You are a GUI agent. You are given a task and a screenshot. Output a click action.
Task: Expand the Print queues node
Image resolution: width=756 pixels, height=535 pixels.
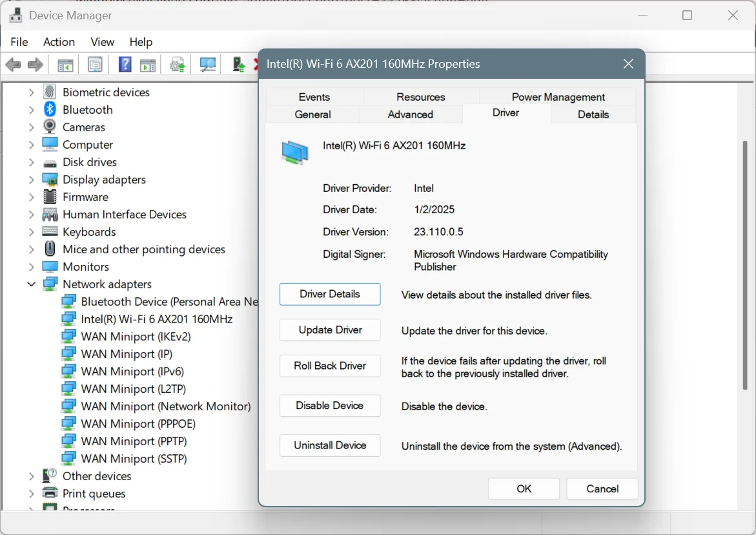click(x=32, y=494)
